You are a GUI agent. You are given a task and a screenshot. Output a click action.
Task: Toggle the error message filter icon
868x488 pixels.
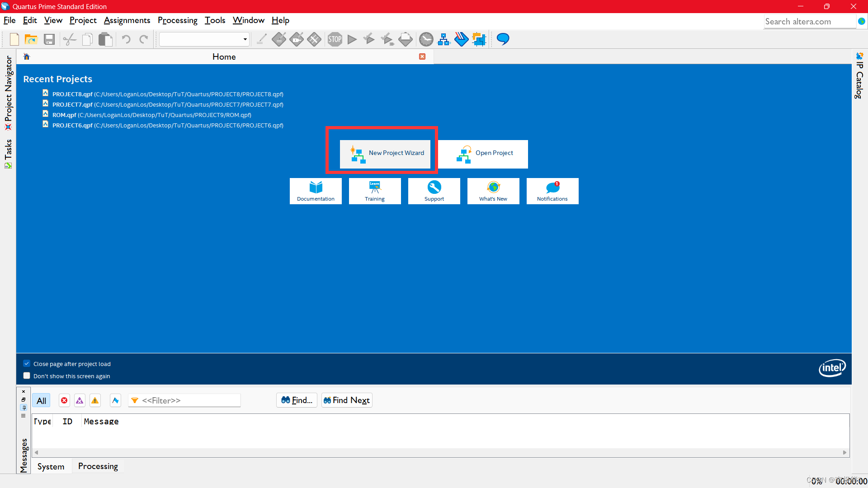click(x=64, y=400)
